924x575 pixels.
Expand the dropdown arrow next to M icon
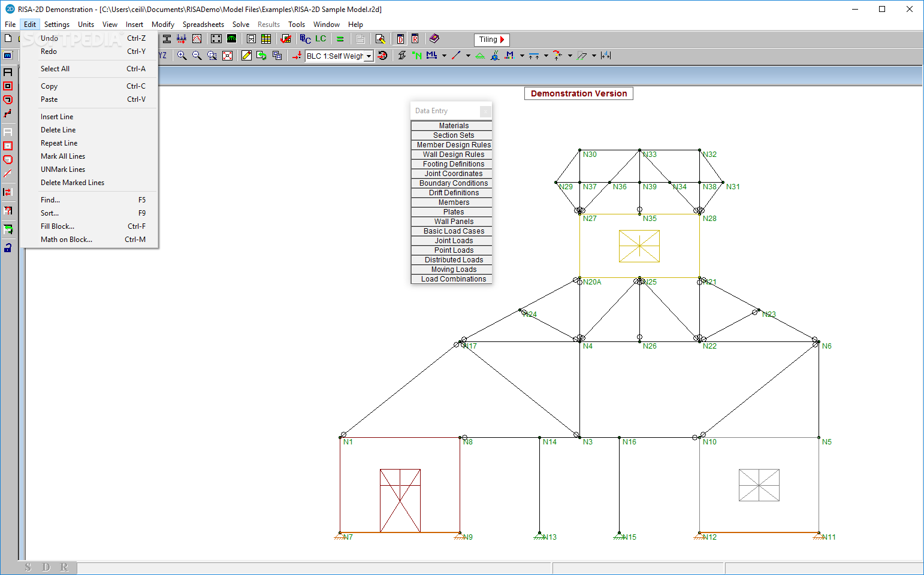[522, 56]
